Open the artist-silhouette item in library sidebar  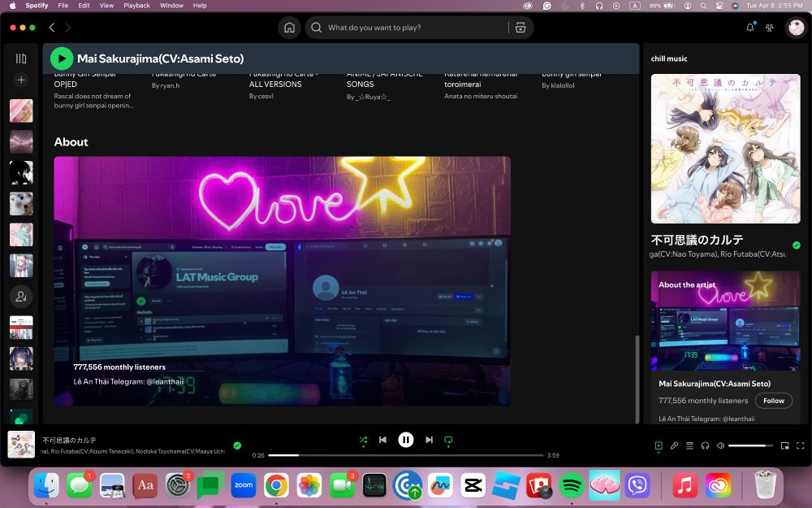[21, 297]
